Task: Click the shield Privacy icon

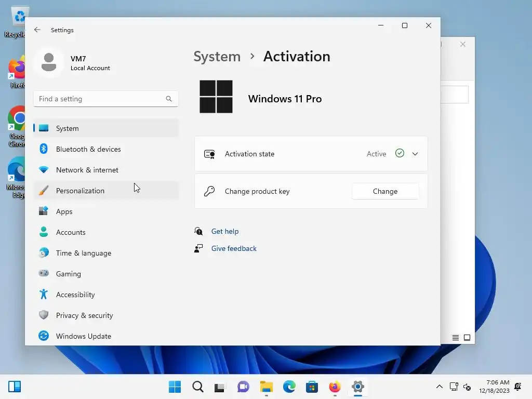Action: 44,315
